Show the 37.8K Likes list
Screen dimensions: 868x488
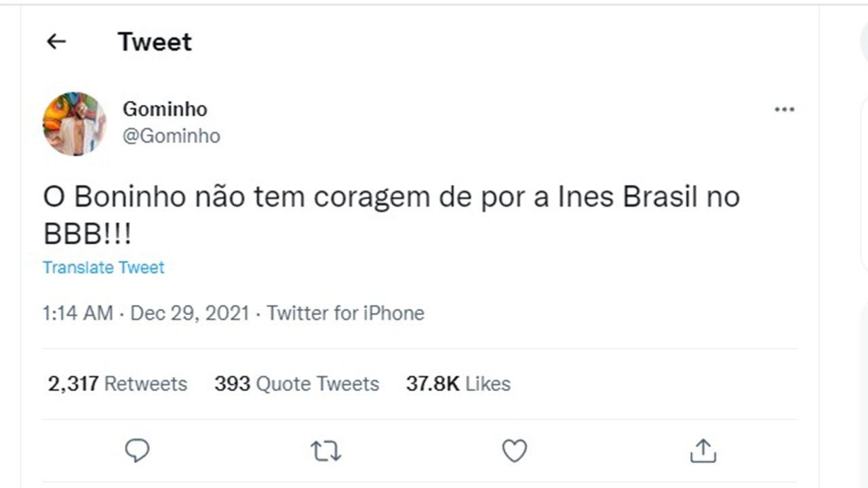[458, 384]
